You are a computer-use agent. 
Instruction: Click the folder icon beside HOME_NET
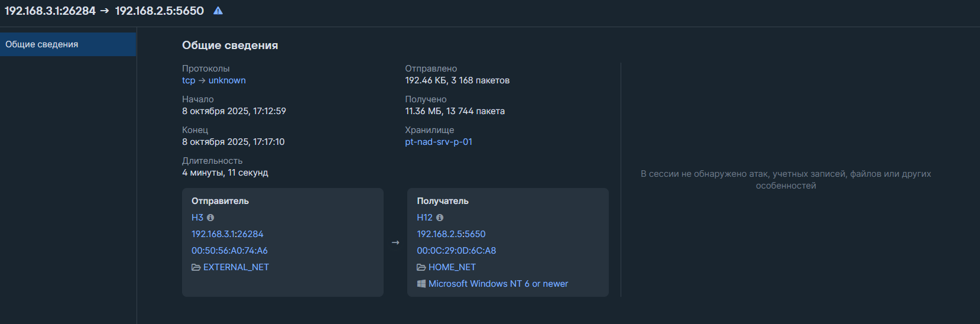point(421,267)
